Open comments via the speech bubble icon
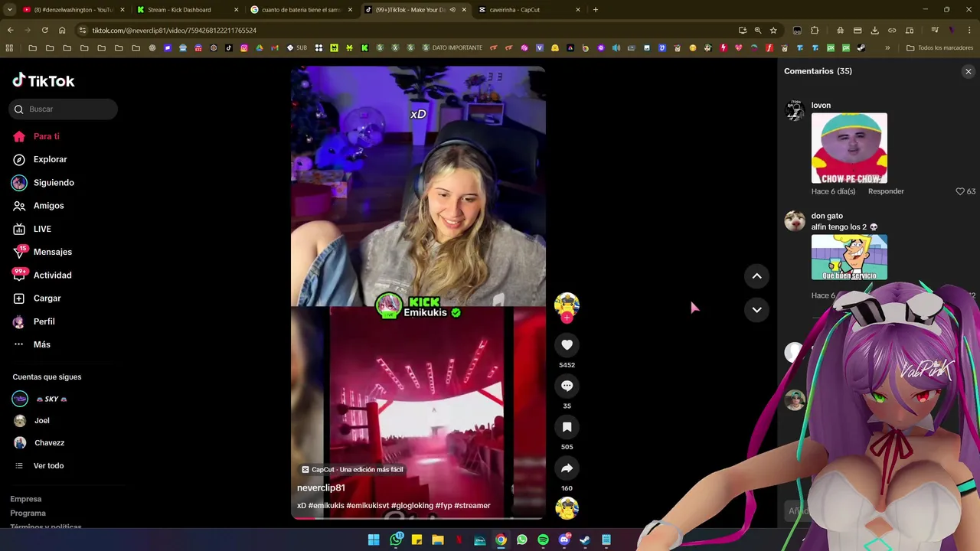The image size is (980, 551). [567, 386]
